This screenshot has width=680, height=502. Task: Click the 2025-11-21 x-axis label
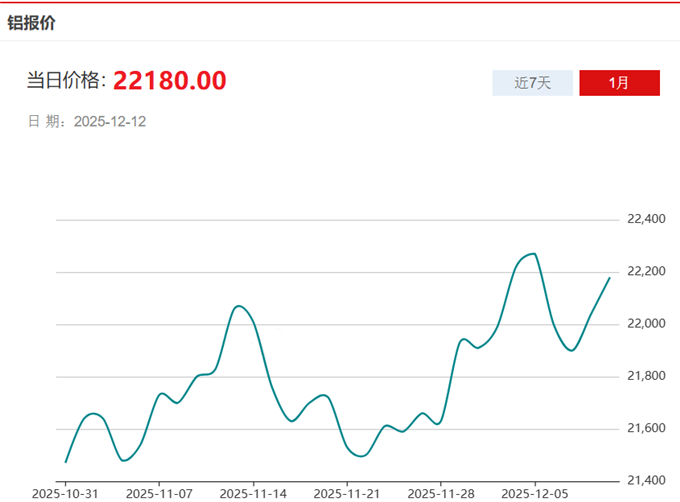point(347,493)
